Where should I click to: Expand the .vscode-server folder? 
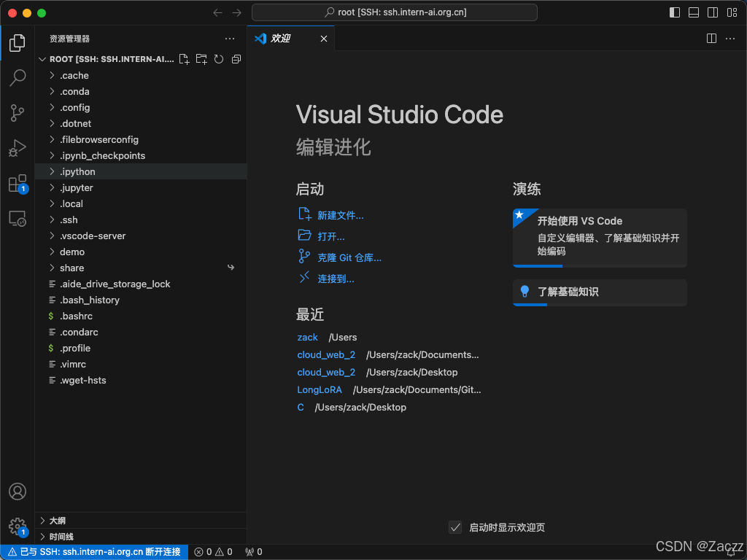click(x=141, y=236)
